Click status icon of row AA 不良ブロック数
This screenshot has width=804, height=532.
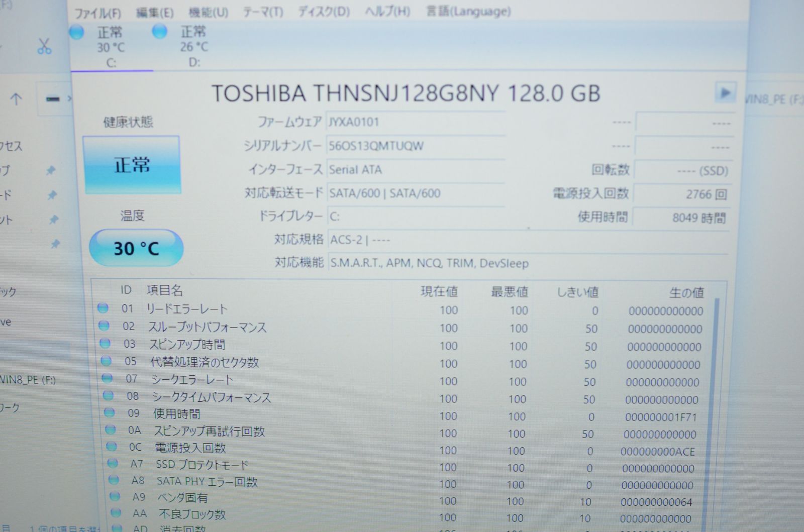coord(116,513)
